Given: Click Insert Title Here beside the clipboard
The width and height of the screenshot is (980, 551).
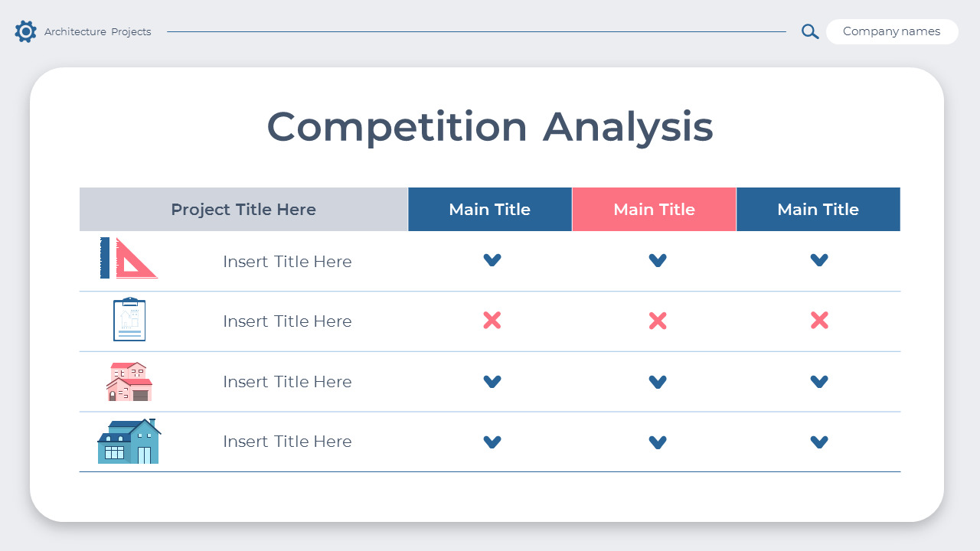Looking at the screenshot, I should [x=287, y=321].
